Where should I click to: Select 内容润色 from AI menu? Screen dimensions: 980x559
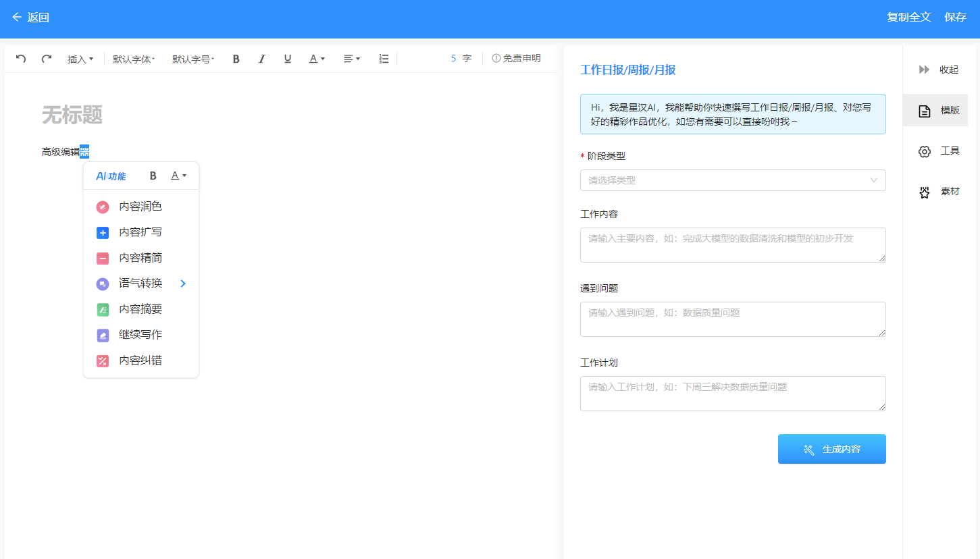click(x=141, y=207)
